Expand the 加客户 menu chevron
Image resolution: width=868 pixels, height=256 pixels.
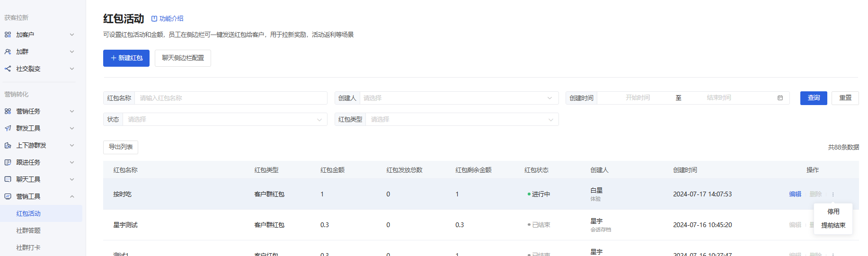pos(72,35)
